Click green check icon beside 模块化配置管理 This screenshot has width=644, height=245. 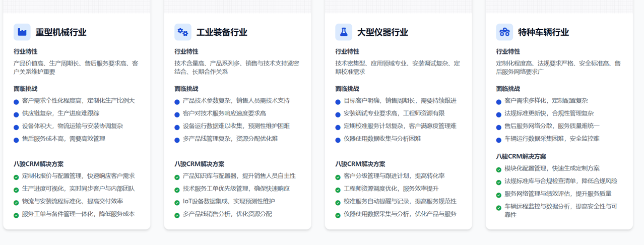pos(499,169)
